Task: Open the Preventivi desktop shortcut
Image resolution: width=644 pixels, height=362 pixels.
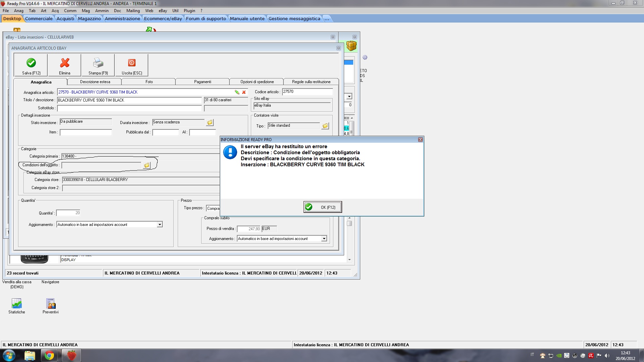Action: 51,304
